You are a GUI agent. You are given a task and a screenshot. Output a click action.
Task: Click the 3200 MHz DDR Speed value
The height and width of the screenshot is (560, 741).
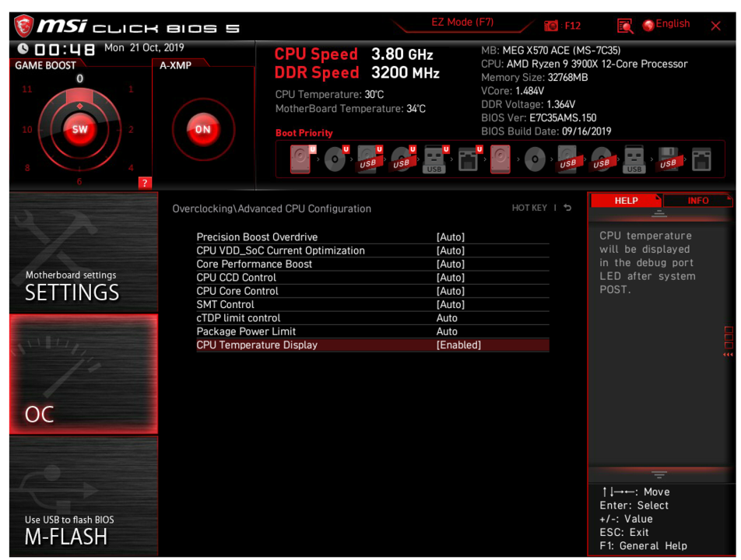coord(406,72)
